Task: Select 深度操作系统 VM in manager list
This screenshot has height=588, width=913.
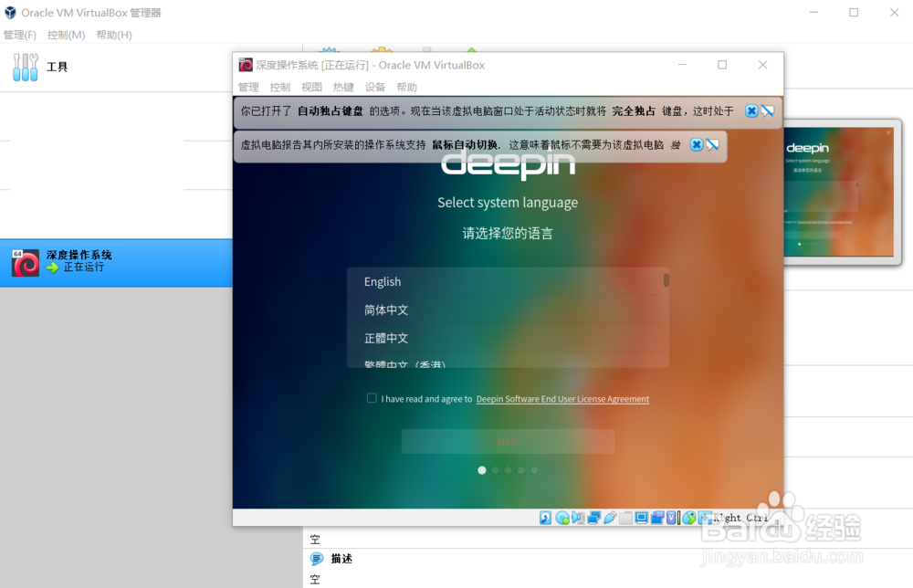Action: coord(117,263)
